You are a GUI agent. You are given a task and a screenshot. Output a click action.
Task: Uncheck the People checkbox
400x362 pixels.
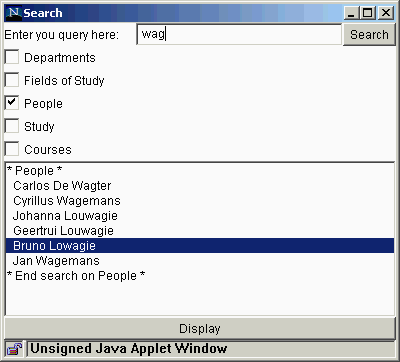pyautogui.click(x=12, y=103)
